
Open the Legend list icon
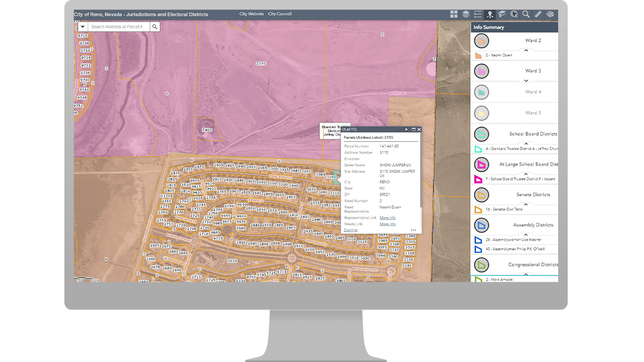[478, 14]
